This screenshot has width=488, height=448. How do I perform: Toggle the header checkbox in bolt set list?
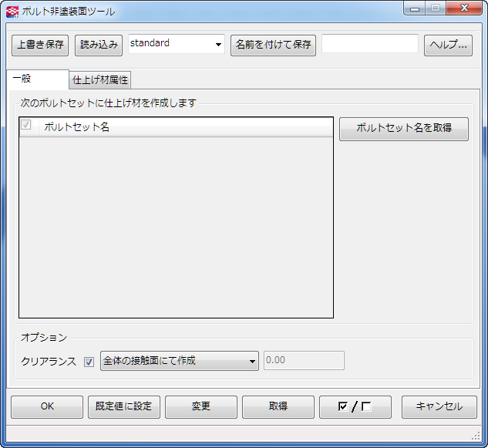26,125
